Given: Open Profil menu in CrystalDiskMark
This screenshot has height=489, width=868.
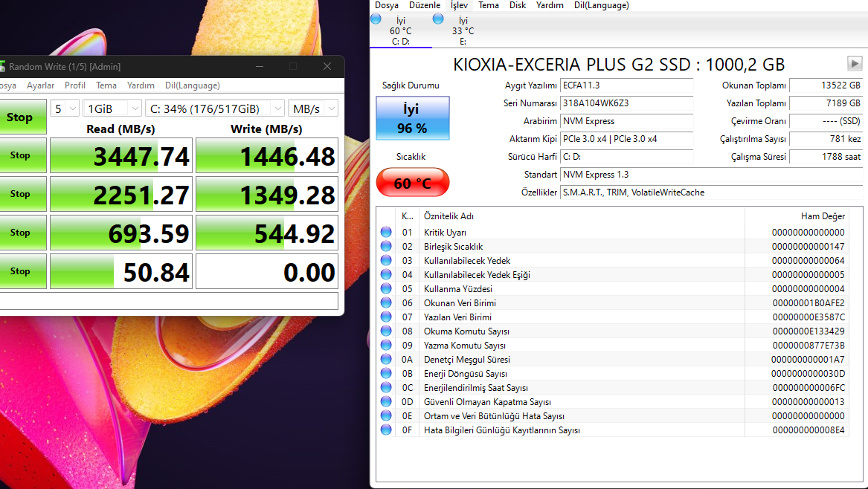Looking at the screenshot, I should pos(74,85).
